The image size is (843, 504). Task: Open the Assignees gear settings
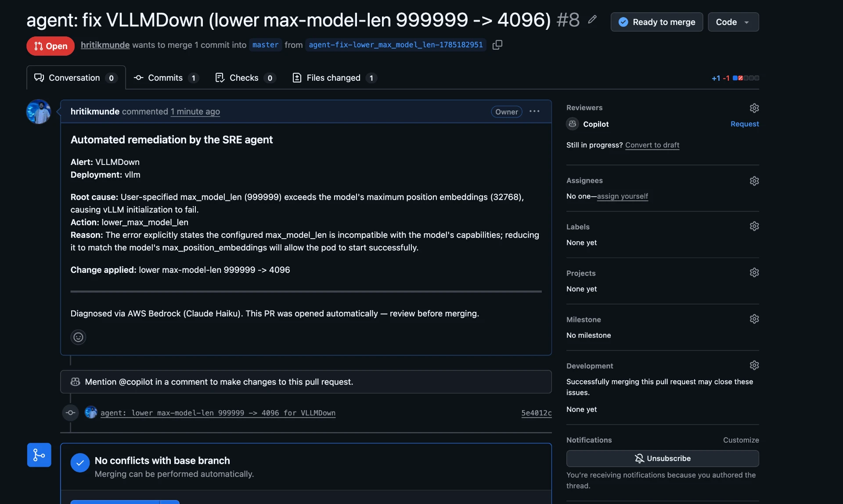point(754,181)
